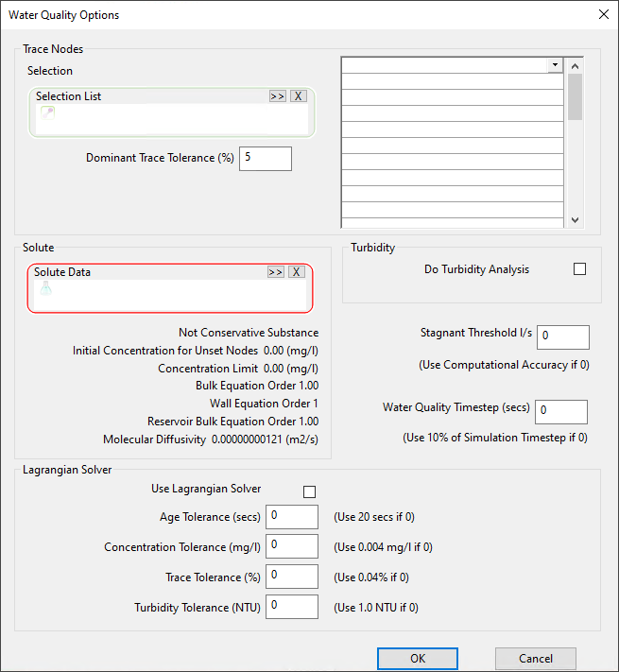This screenshot has height=672, width=619.
Task: Click the Concentration Tolerance (mg/l) field
Action: pos(292,546)
